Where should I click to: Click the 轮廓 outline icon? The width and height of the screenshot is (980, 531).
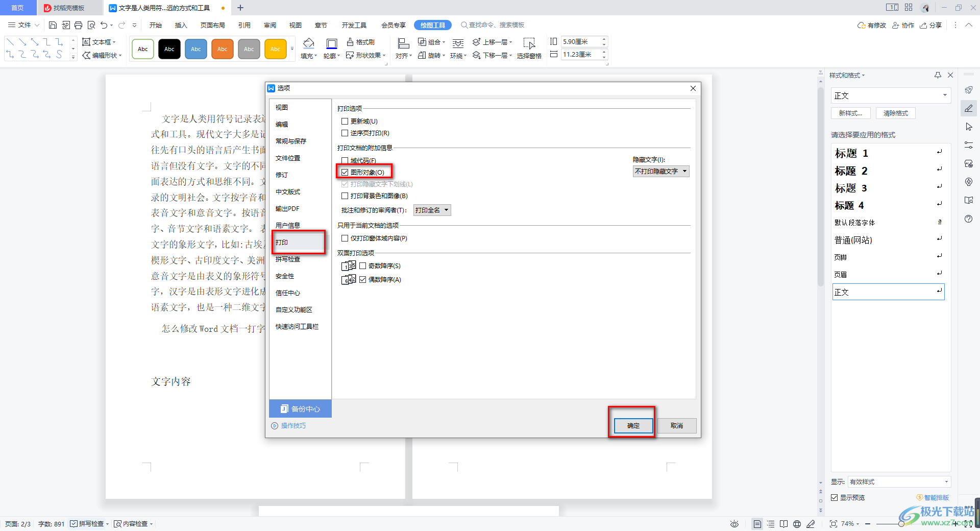pyautogui.click(x=331, y=43)
